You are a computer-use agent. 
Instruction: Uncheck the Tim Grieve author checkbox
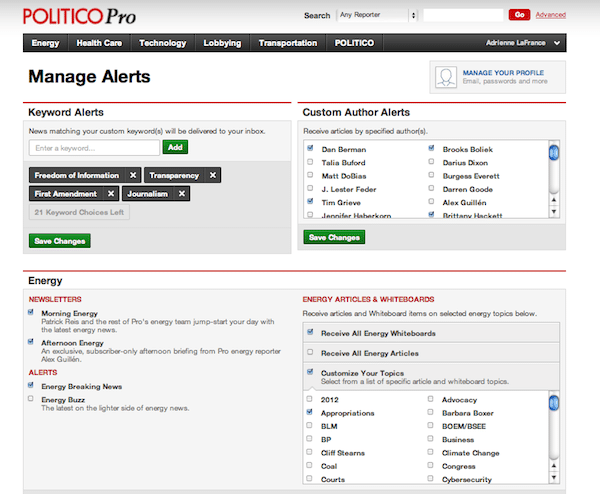click(310, 201)
